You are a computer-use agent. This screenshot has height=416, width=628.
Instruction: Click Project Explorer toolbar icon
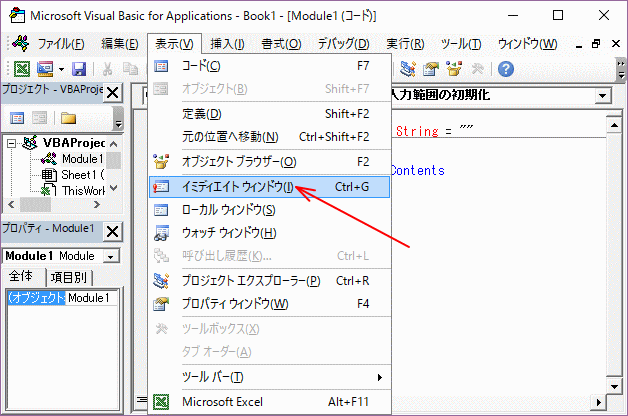click(x=408, y=69)
